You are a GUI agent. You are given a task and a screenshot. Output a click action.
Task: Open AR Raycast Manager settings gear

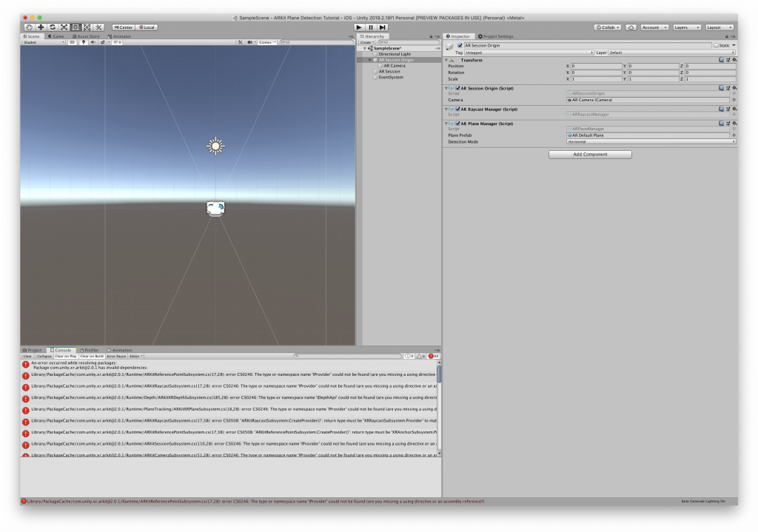pos(734,109)
